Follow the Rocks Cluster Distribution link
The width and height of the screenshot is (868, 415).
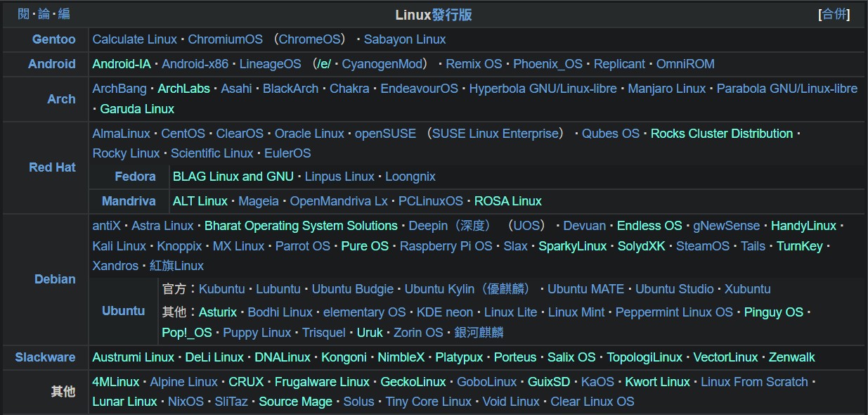point(722,134)
